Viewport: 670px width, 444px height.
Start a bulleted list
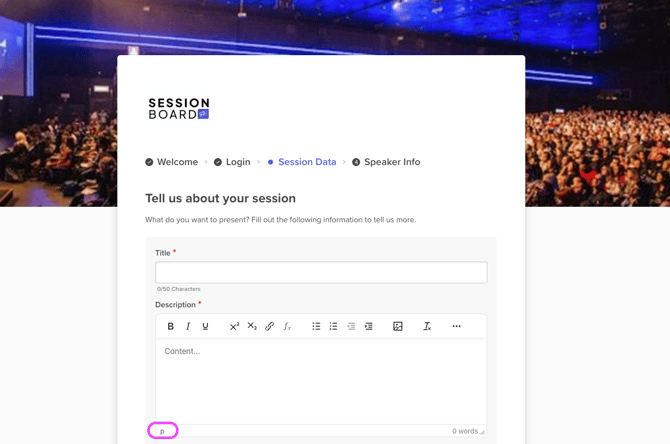coord(316,326)
